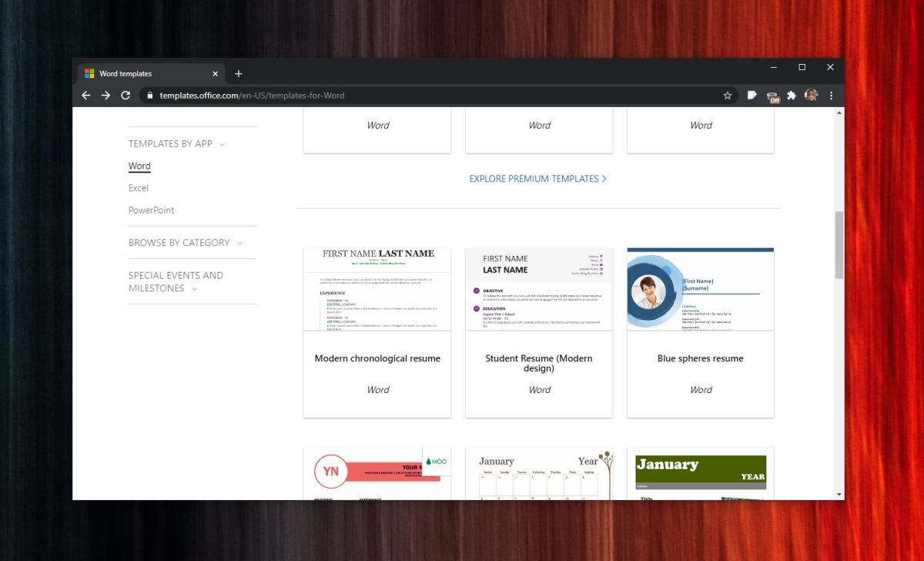Open the Chrome profile avatar
This screenshot has width=924, height=561.
[811, 95]
